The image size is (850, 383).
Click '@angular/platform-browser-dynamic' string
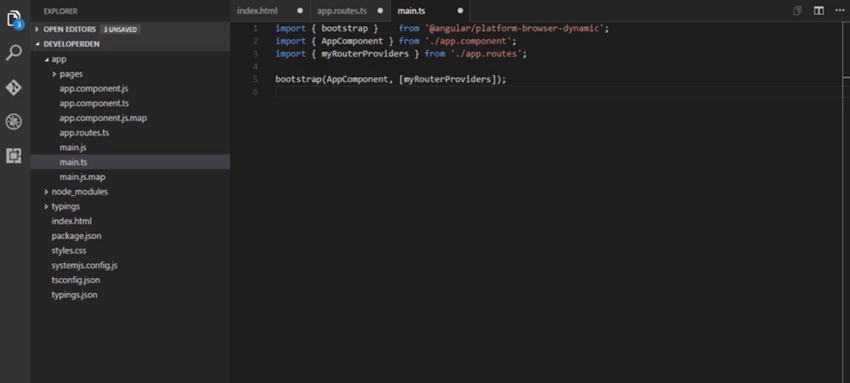click(x=515, y=28)
